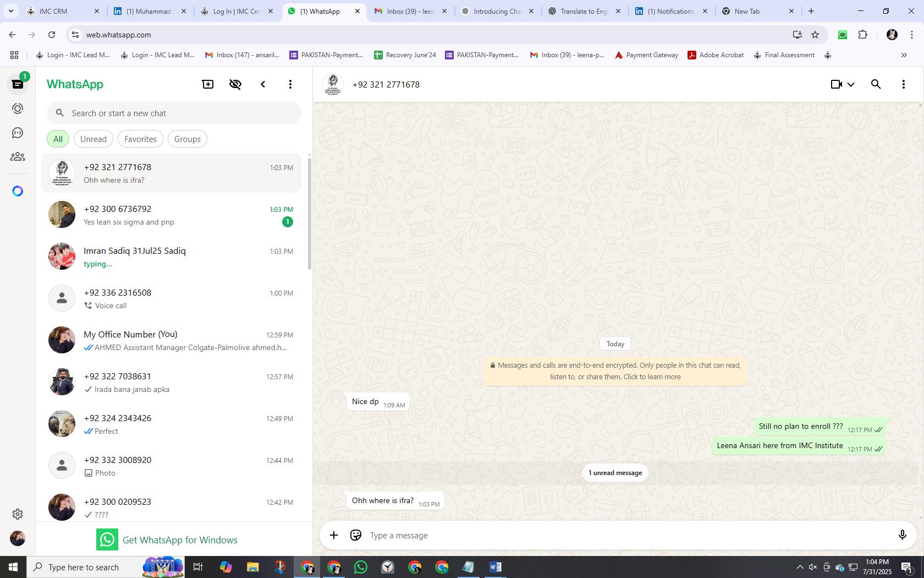Click the Search or start a new chat field
This screenshot has height=578, width=924.
click(174, 113)
